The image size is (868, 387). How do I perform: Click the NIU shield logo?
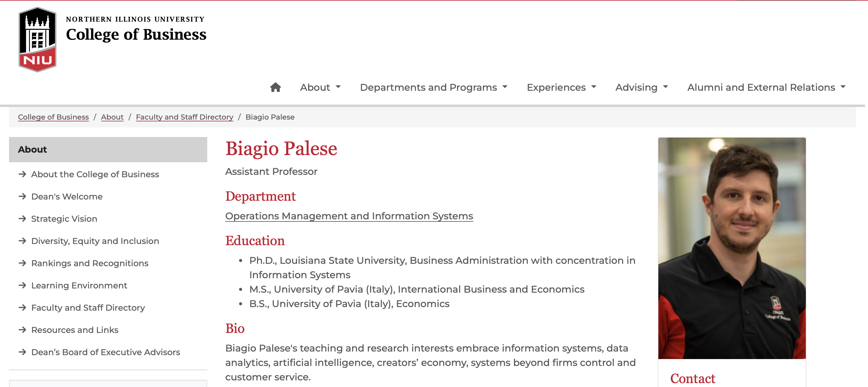click(x=38, y=39)
